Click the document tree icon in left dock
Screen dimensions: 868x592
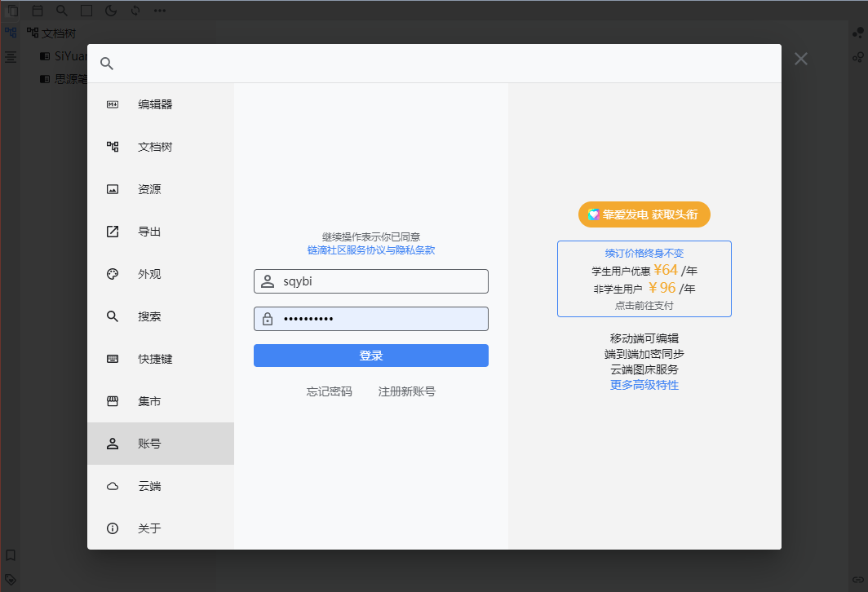pos(11,33)
